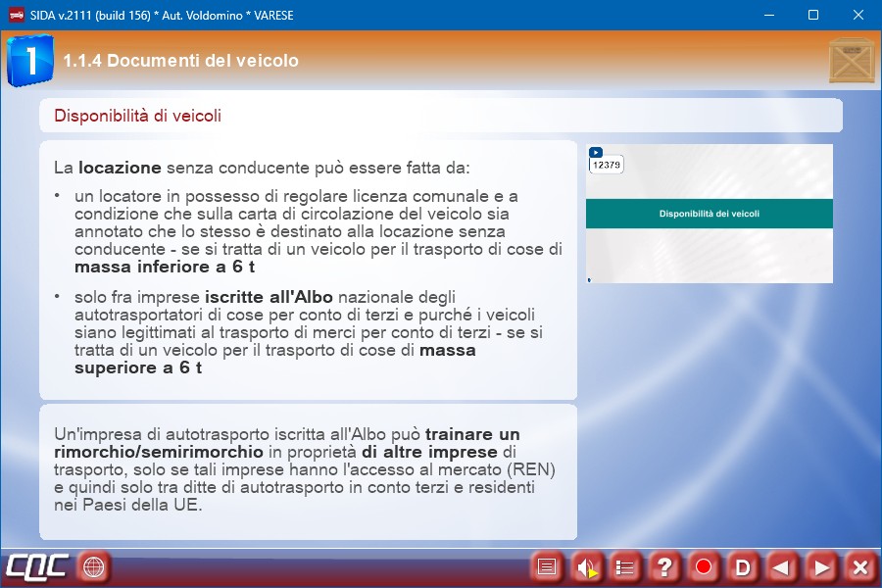The image size is (882, 588).
Task: Click the globe icon in bottom bar
Action: [x=94, y=566]
